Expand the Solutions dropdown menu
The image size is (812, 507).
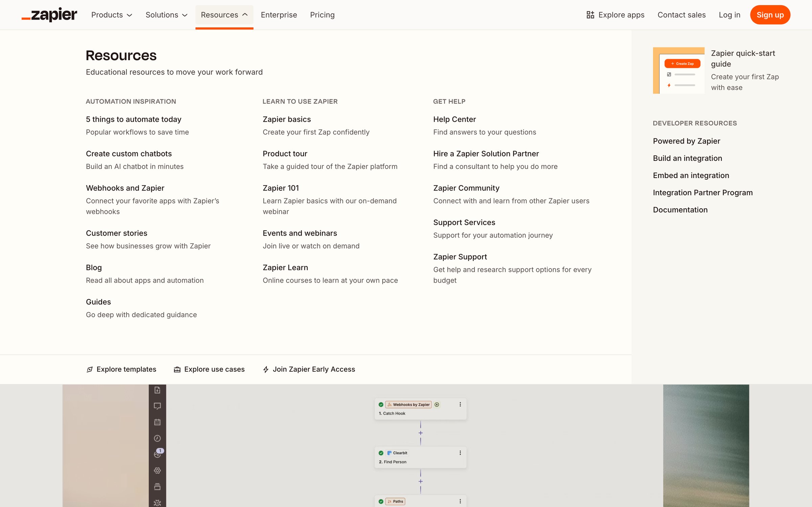click(166, 15)
